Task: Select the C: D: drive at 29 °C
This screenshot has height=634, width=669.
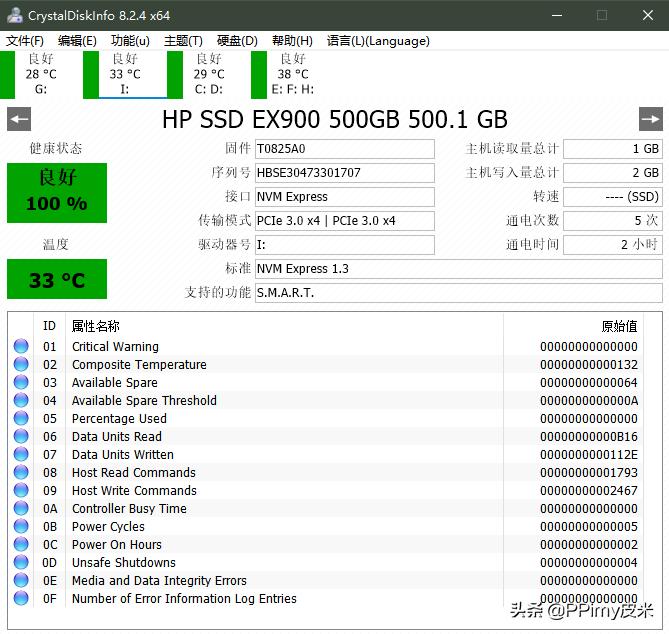Action: pyautogui.click(x=209, y=74)
